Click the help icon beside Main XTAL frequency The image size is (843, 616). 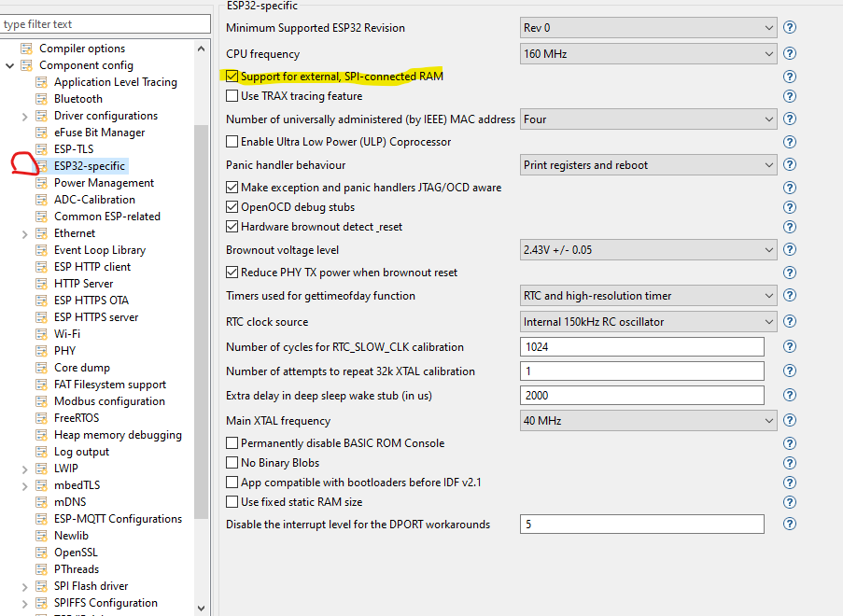pyautogui.click(x=789, y=420)
